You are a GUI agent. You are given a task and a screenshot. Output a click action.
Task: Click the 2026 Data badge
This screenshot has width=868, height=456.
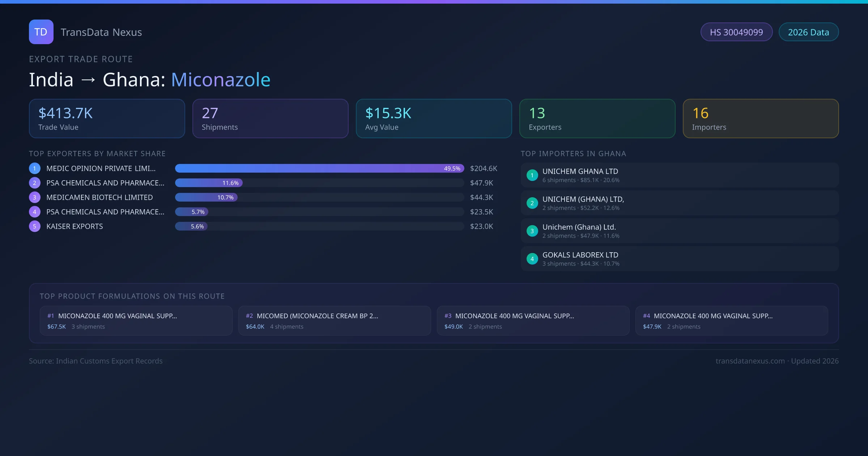(x=808, y=32)
